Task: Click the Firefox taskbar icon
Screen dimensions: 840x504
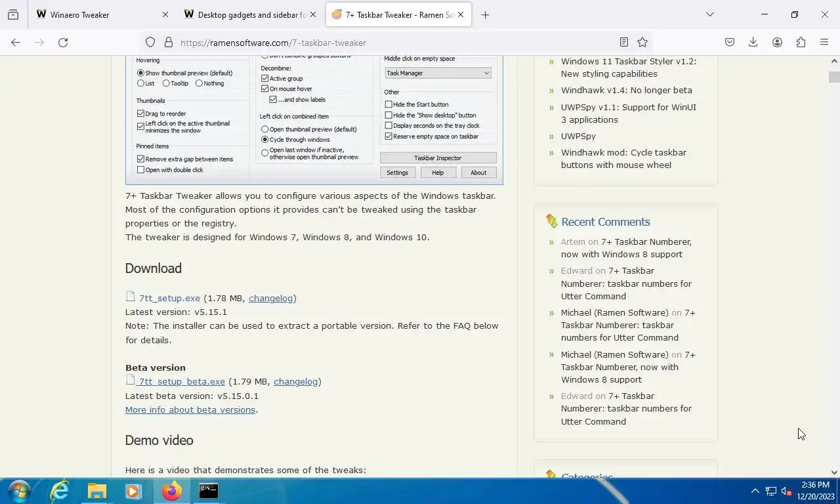Action: [x=172, y=491]
